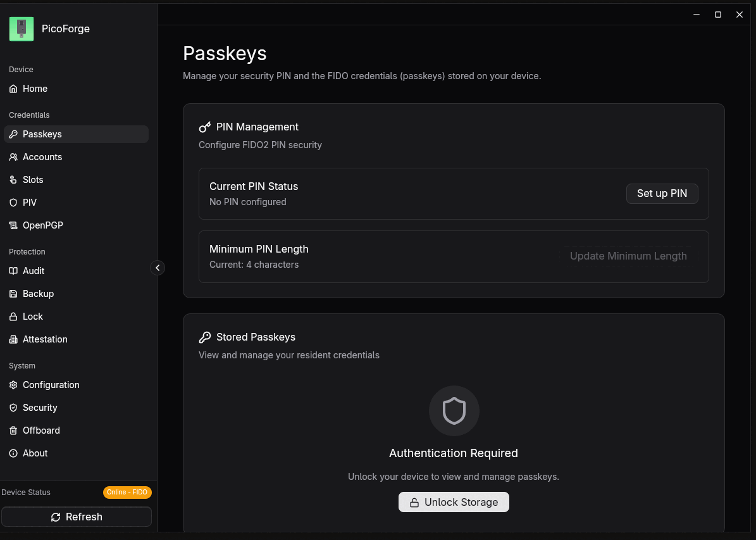Click the scroll icon beside OpenPGP
This screenshot has height=540, width=756.
tap(13, 225)
